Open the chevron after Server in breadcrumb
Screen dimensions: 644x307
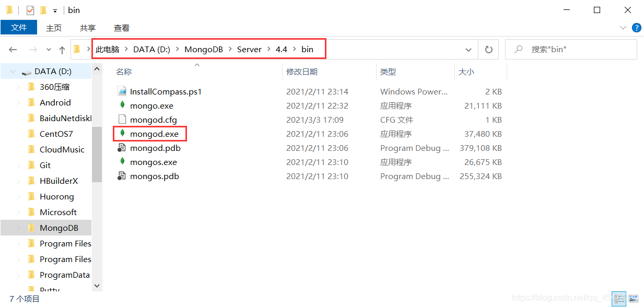pyautogui.click(x=268, y=50)
